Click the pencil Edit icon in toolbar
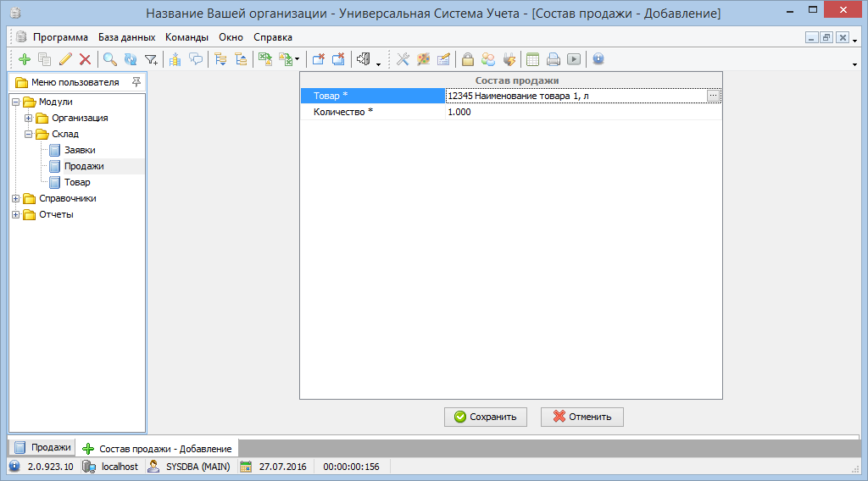868x481 pixels. tap(65, 59)
